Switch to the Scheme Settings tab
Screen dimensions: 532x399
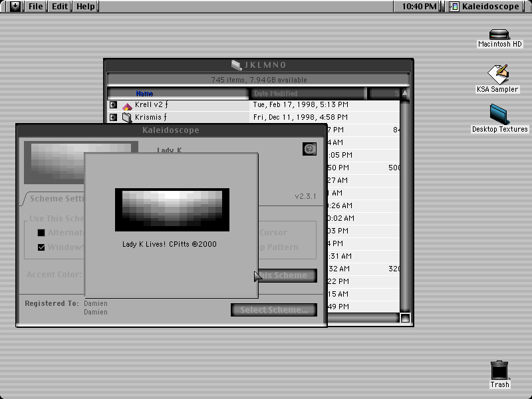55,198
